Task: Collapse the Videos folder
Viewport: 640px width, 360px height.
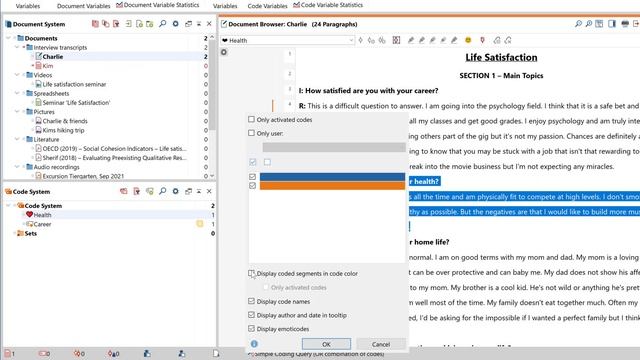Action: pos(17,75)
